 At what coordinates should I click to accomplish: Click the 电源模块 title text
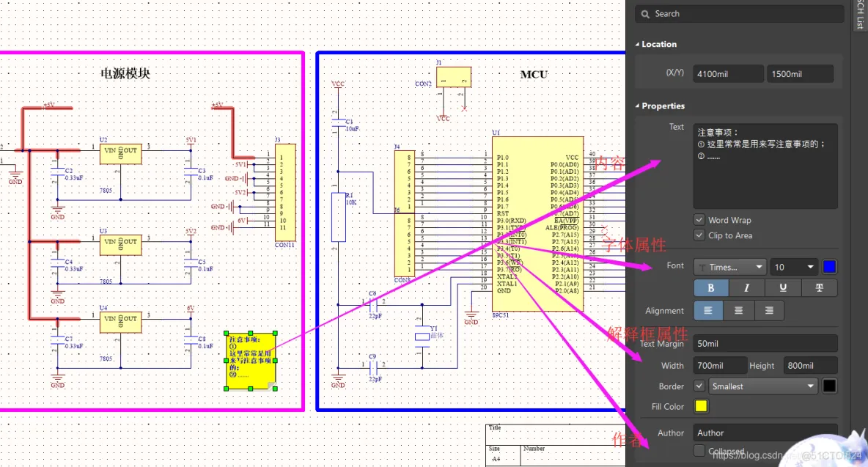click(x=125, y=73)
